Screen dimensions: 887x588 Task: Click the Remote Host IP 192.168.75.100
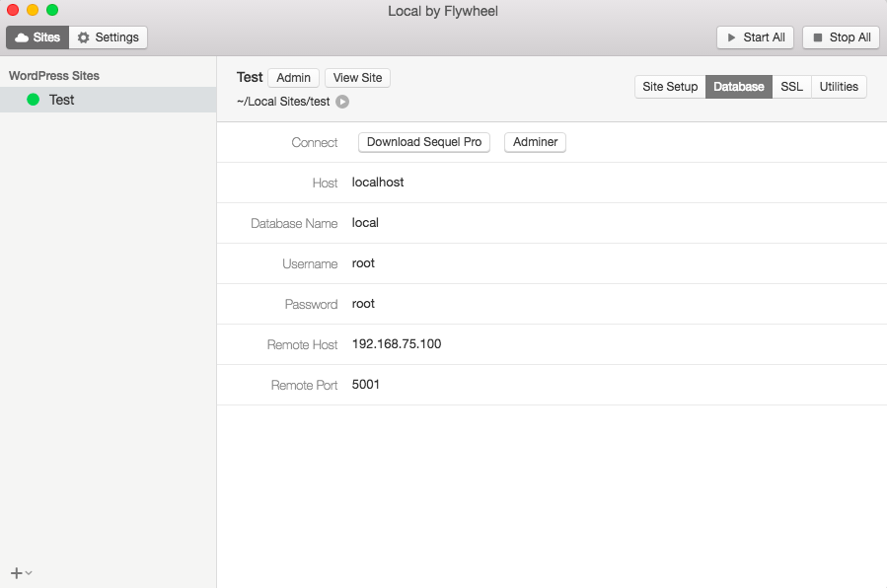tap(397, 343)
